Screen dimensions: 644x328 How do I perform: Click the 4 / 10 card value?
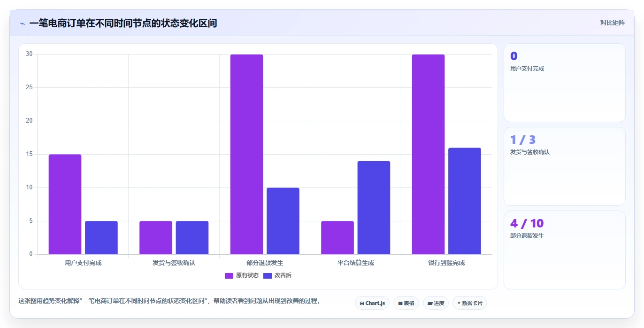point(527,223)
